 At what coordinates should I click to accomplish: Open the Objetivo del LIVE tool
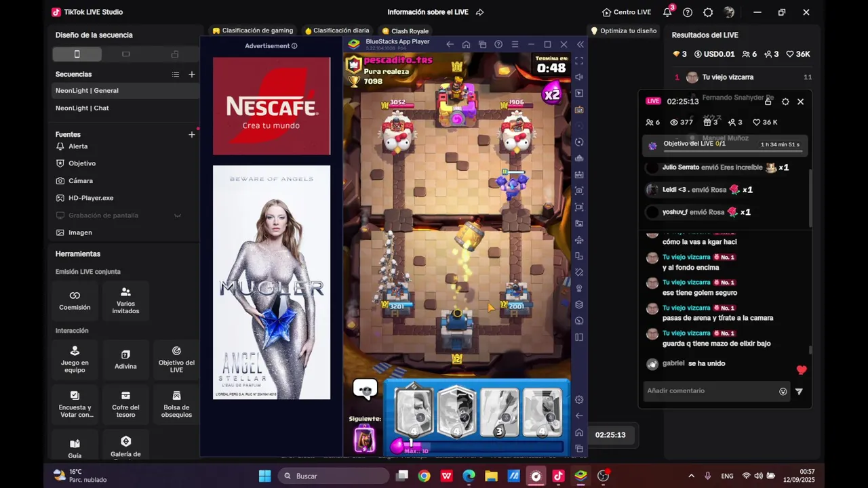[176, 359]
